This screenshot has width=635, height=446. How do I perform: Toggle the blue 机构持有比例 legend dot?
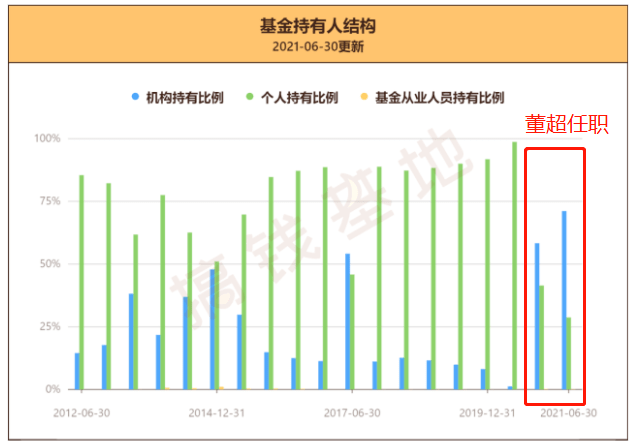pyautogui.click(x=135, y=97)
